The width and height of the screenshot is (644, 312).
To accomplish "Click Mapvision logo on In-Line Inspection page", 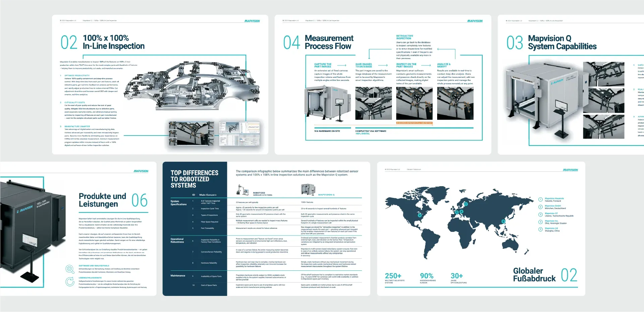I will [252, 21].
